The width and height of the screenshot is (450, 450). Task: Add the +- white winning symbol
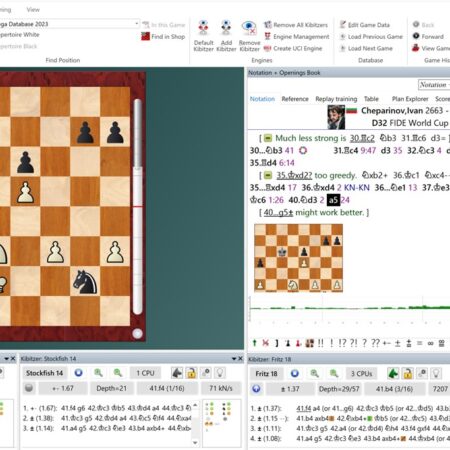pos(387,343)
